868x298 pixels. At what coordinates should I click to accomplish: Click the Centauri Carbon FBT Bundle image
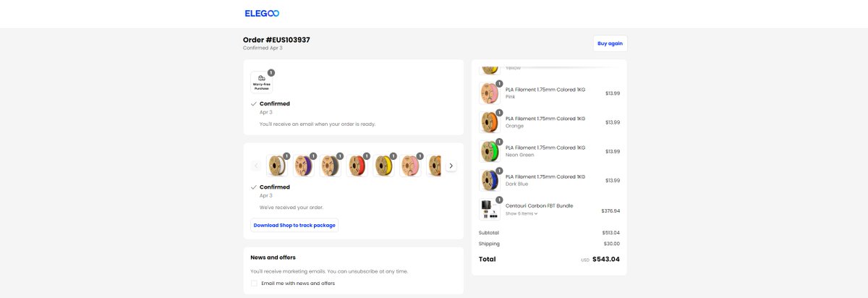point(490,210)
